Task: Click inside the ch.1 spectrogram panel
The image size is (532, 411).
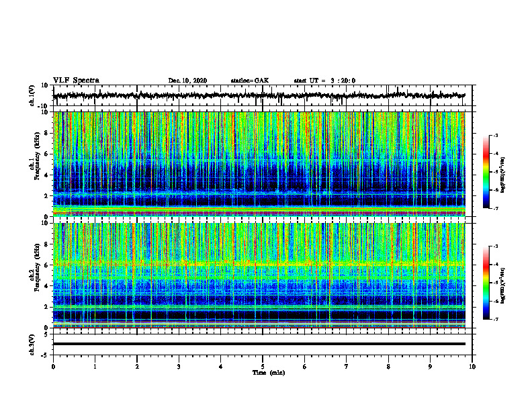Action: [259, 164]
